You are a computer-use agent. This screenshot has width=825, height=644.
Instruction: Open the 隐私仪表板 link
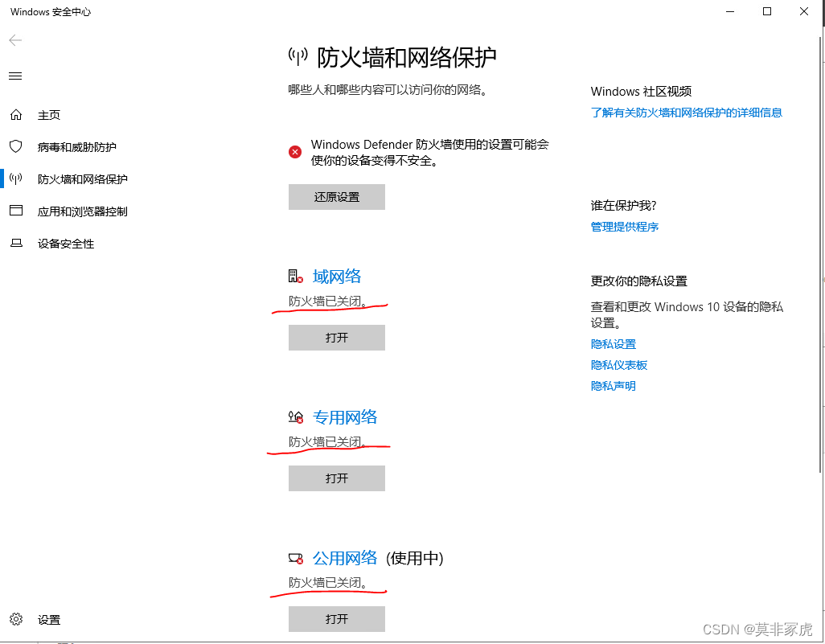619,365
